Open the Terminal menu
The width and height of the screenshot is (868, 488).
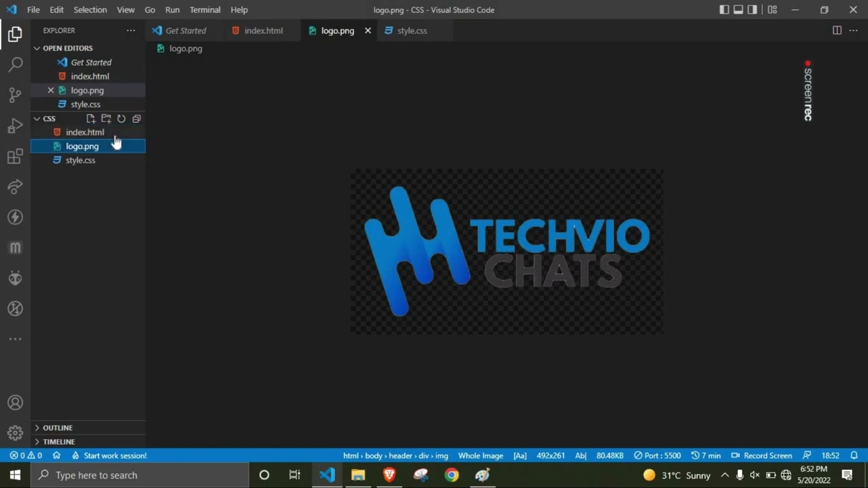[205, 9]
